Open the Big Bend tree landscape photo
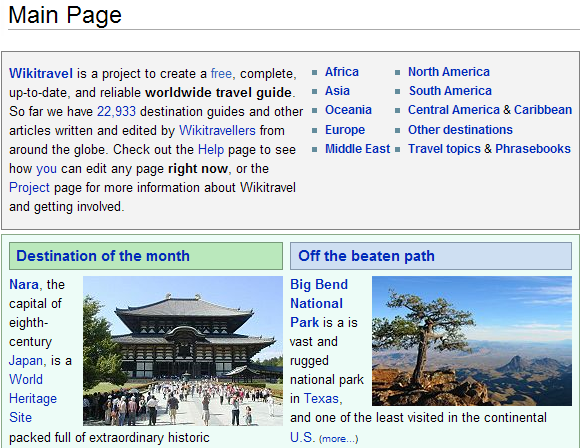 pyautogui.click(x=472, y=341)
